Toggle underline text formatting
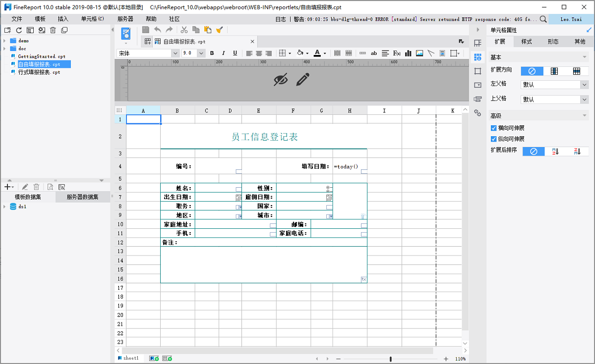 pyautogui.click(x=235, y=53)
